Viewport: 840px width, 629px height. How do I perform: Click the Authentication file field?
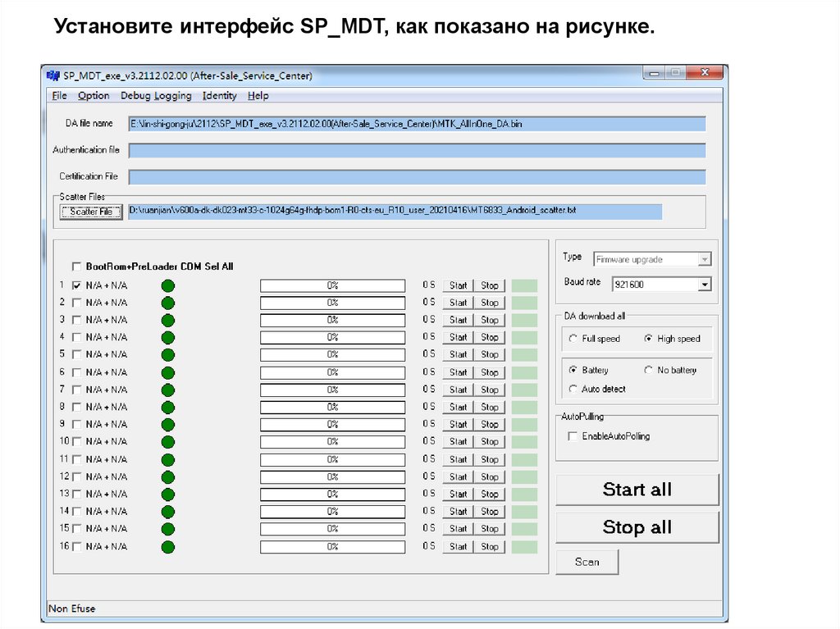[x=417, y=151]
